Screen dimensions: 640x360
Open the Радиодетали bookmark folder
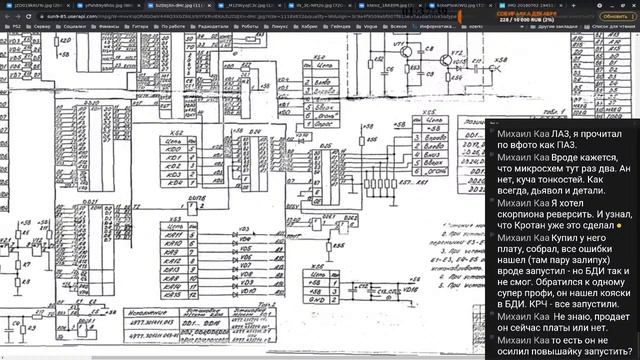tap(209, 27)
